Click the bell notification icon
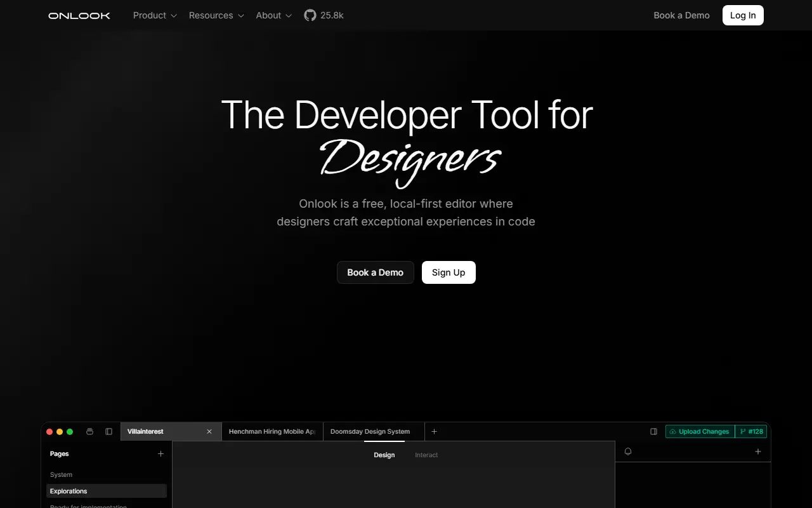The height and width of the screenshot is (508, 812). tap(628, 451)
